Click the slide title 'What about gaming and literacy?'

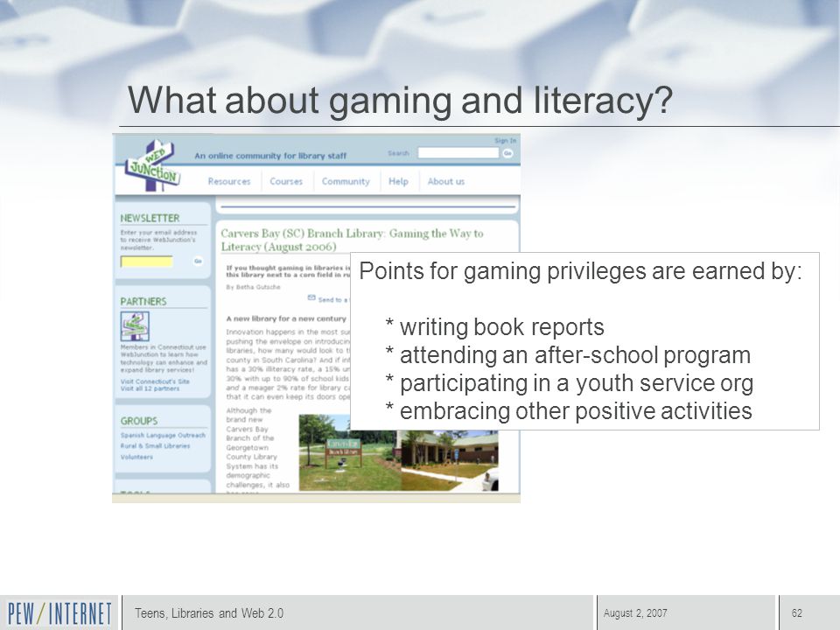[x=400, y=100]
